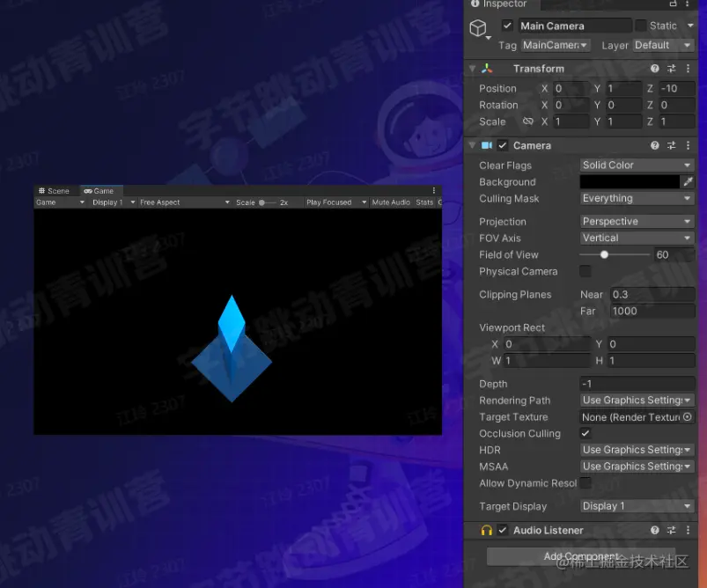The width and height of the screenshot is (707, 588).
Task: Open Camera help reference icon
Action: click(655, 145)
